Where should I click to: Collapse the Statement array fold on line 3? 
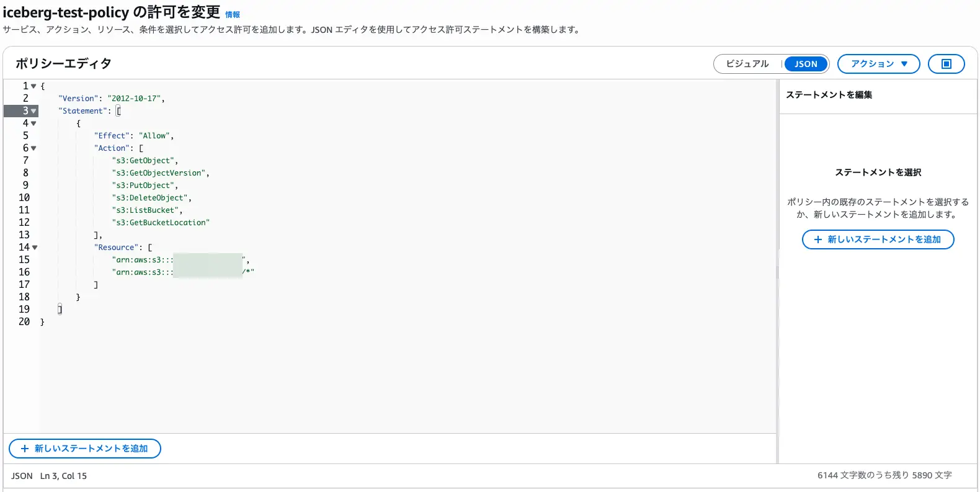click(34, 110)
